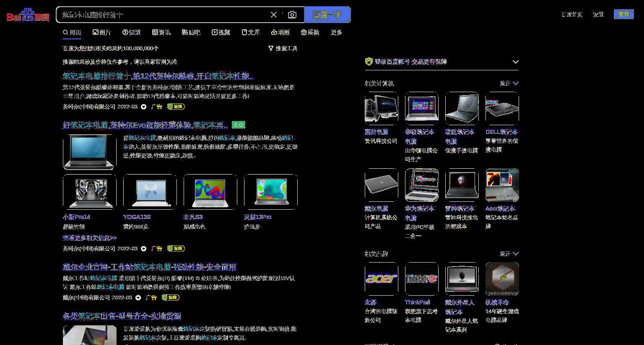
Task: Go to 百度首页 link
Action: point(572,14)
